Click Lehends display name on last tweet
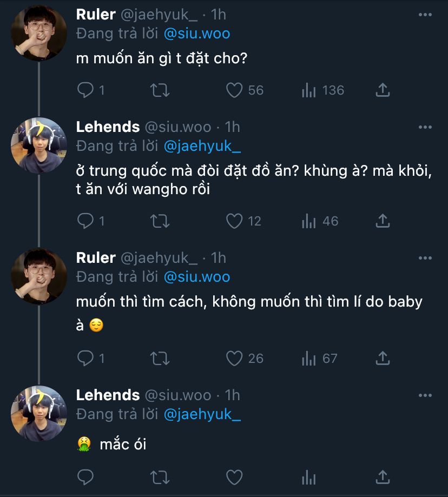448x497 pixels. [108, 395]
